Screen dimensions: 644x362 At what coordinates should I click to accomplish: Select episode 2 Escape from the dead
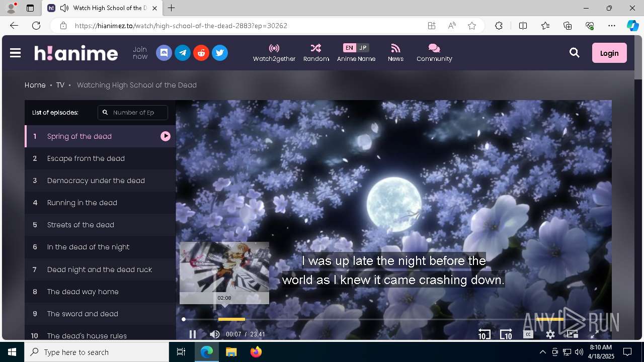(x=100, y=158)
